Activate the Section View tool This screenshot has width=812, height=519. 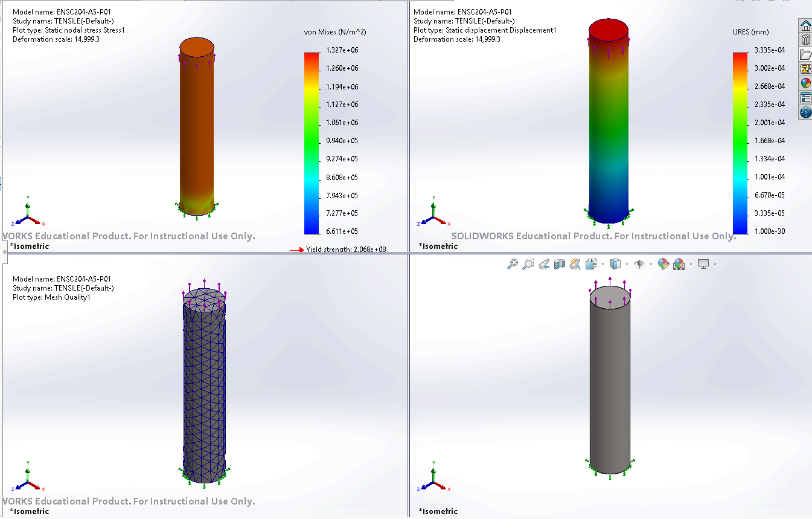[560, 264]
